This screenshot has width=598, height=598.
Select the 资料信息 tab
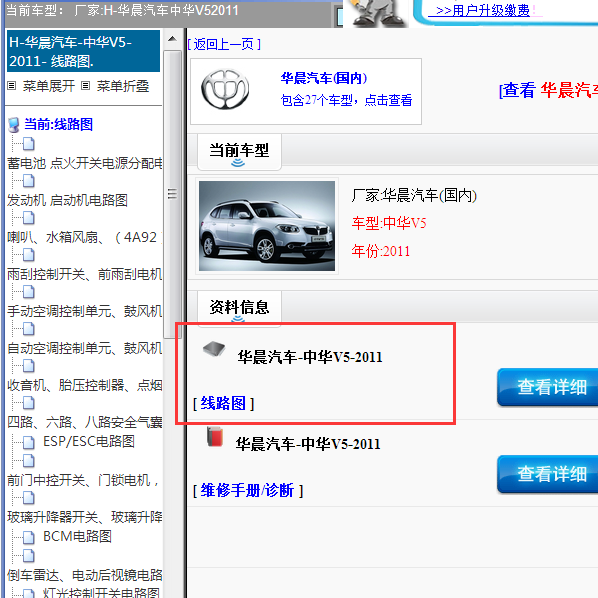point(239,308)
